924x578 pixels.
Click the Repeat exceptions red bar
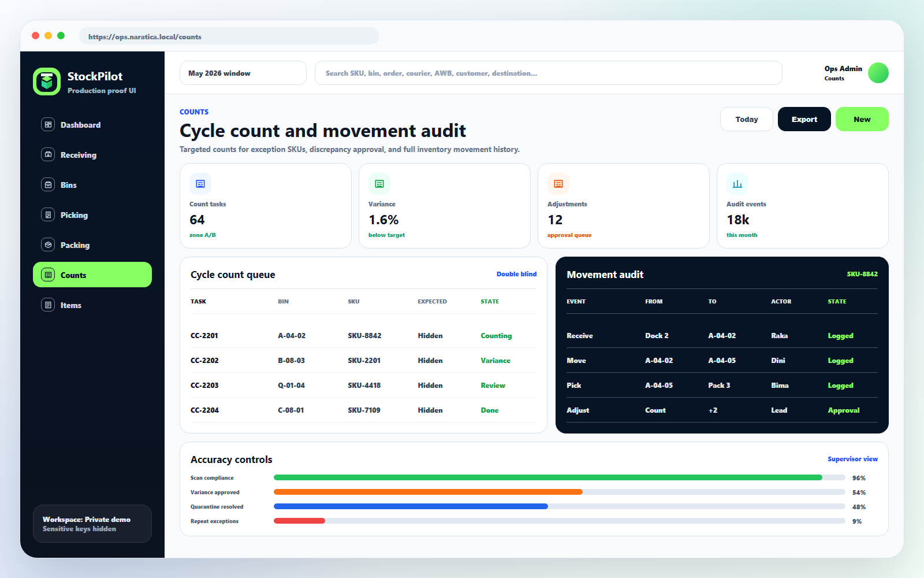[299, 521]
